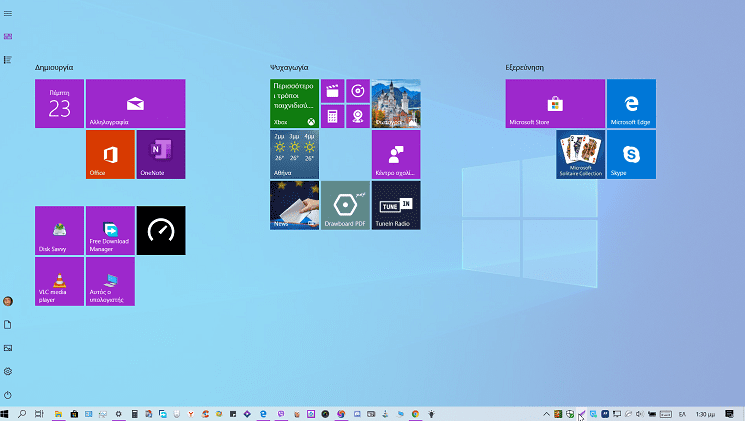
Task: Select the Εξερεύνηση group header
Action: (x=525, y=67)
